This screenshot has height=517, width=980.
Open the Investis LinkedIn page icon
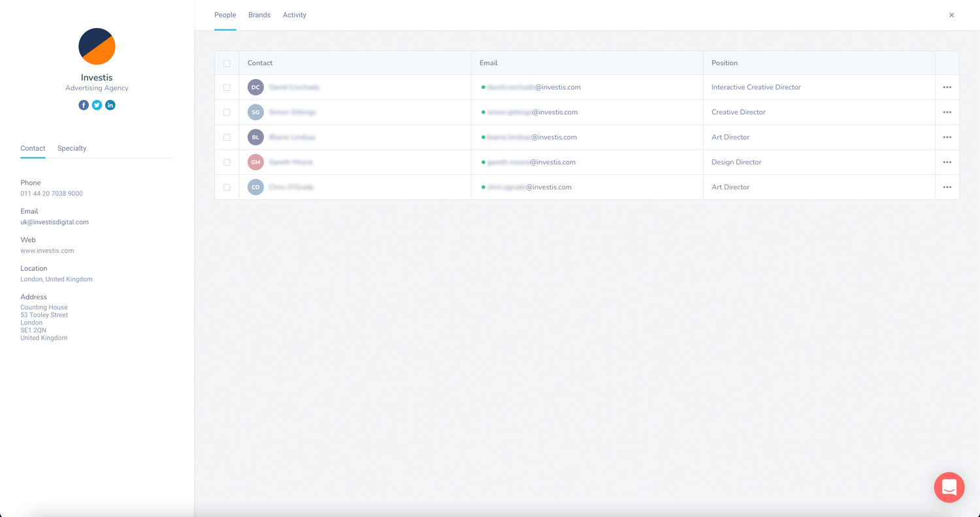[110, 105]
